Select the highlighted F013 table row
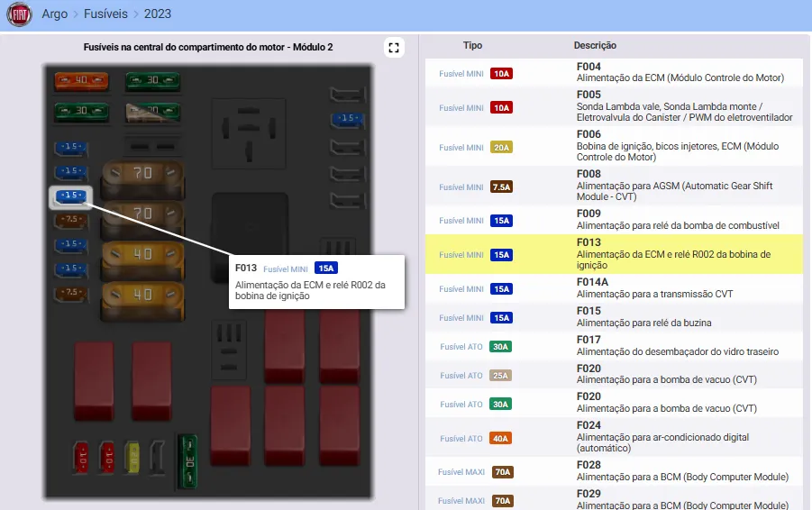812x510 pixels. [x=614, y=254]
